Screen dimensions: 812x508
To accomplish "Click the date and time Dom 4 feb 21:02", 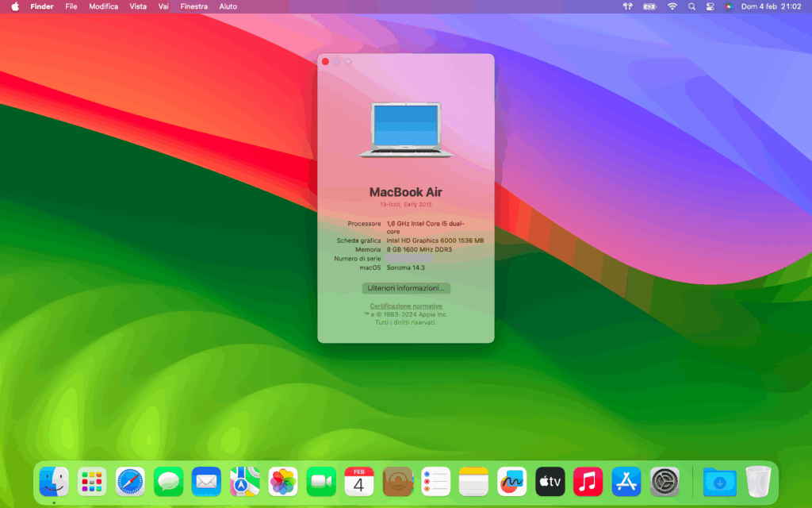I will tap(771, 6).
